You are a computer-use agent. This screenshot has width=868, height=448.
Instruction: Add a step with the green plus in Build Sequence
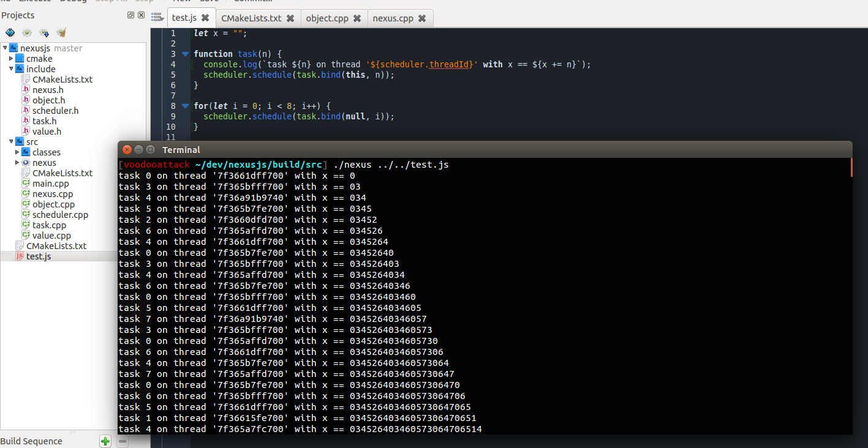pyautogui.click(x=105, y=441)
